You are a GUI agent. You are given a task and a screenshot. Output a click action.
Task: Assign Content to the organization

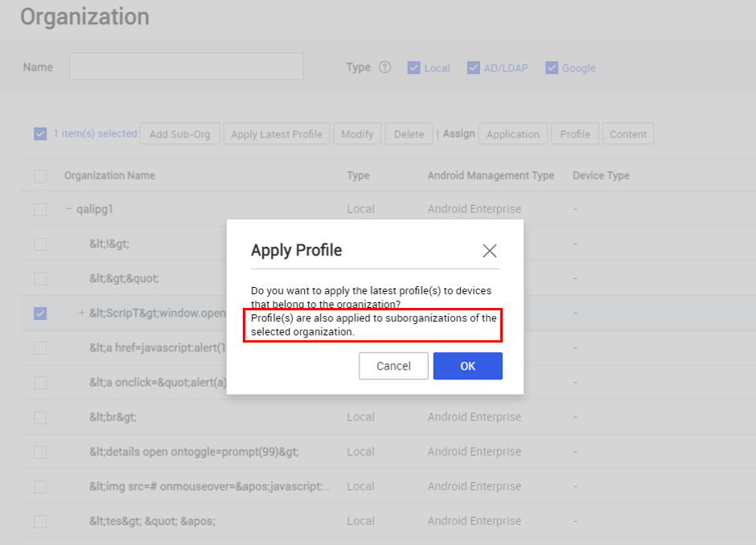628,133
